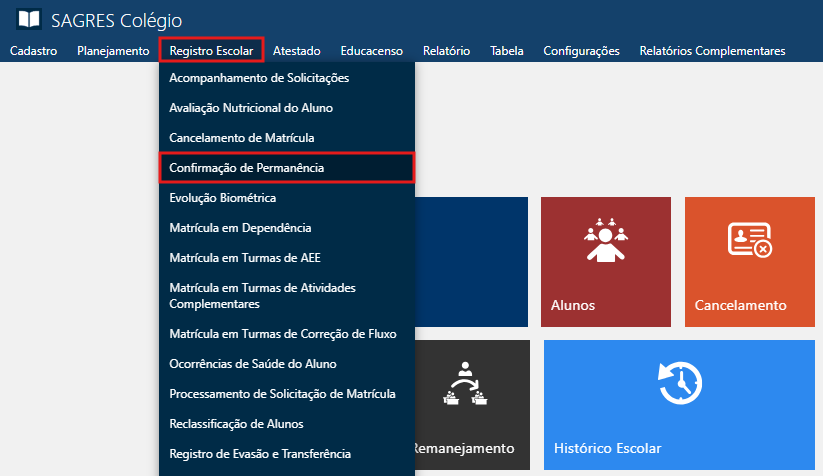The width and height of the screenshot is (823, 476).
Task: Choose Acompanhamento de Solicitações
Action: point(259,77)
